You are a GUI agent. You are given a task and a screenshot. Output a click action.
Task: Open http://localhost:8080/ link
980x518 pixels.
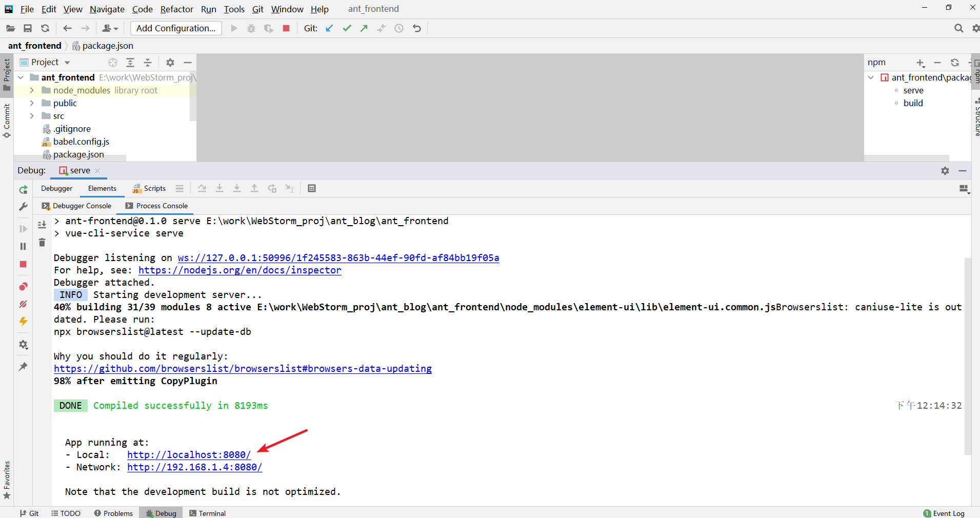pos(189,455)
